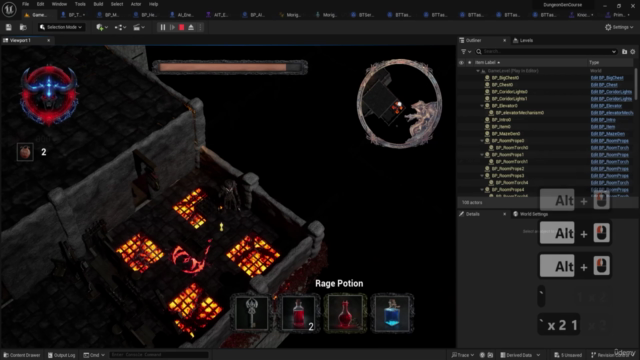Stop the play session with the red square
640x360 pixels.
click(182, 27)
